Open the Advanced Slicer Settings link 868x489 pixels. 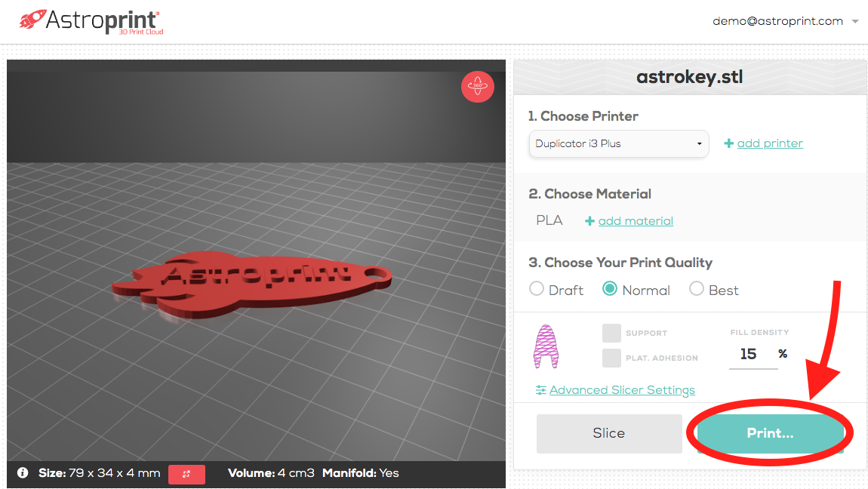[x=622, y=390]
